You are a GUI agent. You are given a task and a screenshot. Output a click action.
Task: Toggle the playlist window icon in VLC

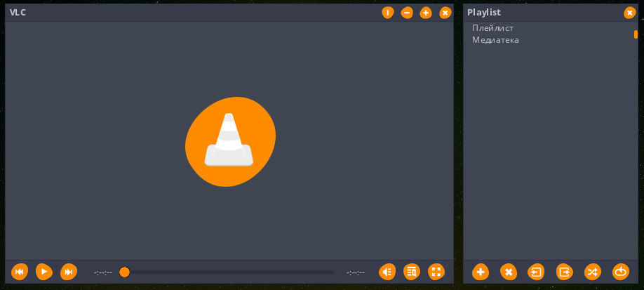[412, 272]
